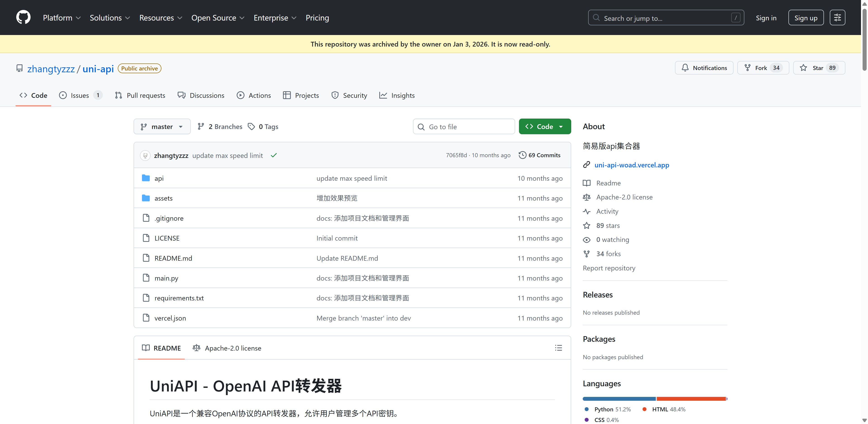This screenshot has width=868, height=424.
Task: Open the uni-api-woad.vercel.app link
Action: point(632,165)
